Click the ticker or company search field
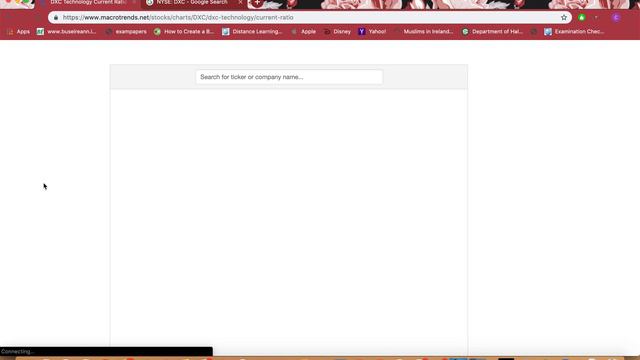The height and width of the screenshot is (360, 640). 289,77
